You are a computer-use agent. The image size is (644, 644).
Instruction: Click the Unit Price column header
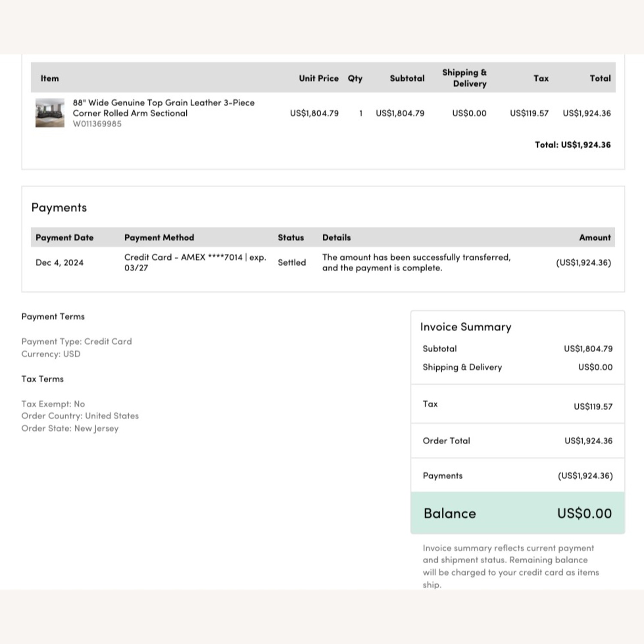click(319, 78)
